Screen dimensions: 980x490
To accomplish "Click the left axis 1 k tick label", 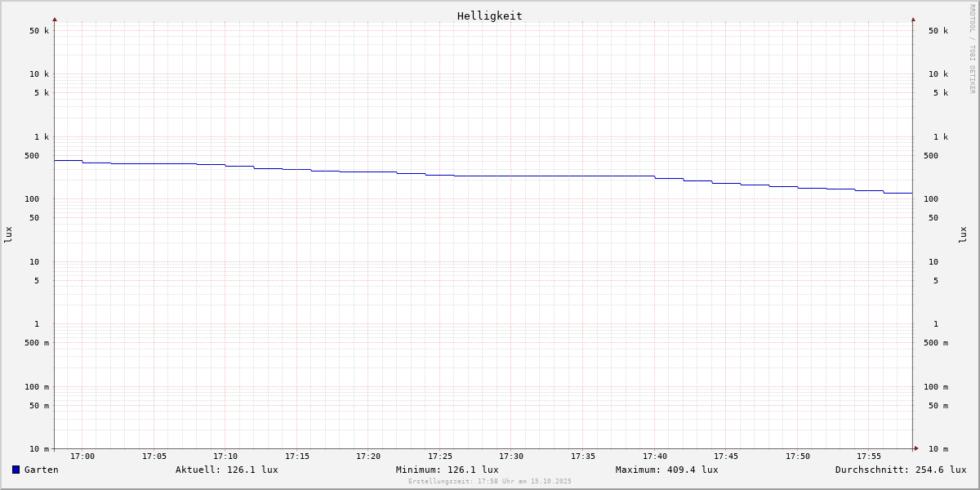I will pyautogui.click(x=42, y=137).
